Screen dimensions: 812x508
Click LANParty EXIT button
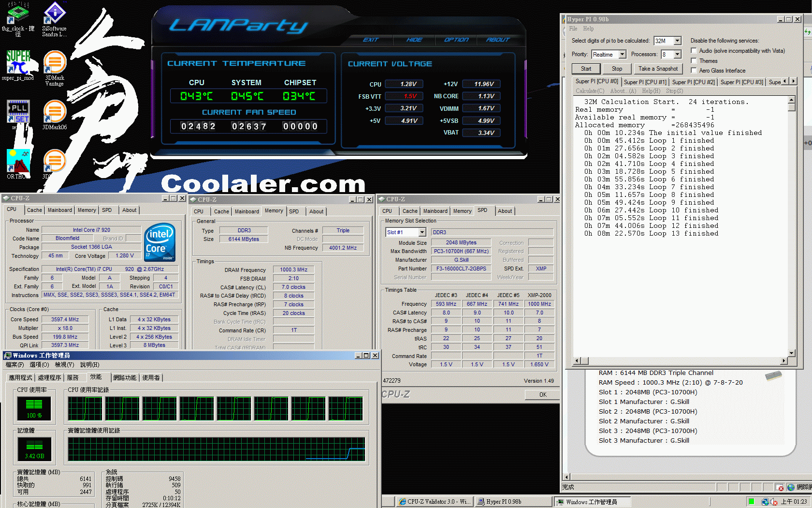coord(371,40)
